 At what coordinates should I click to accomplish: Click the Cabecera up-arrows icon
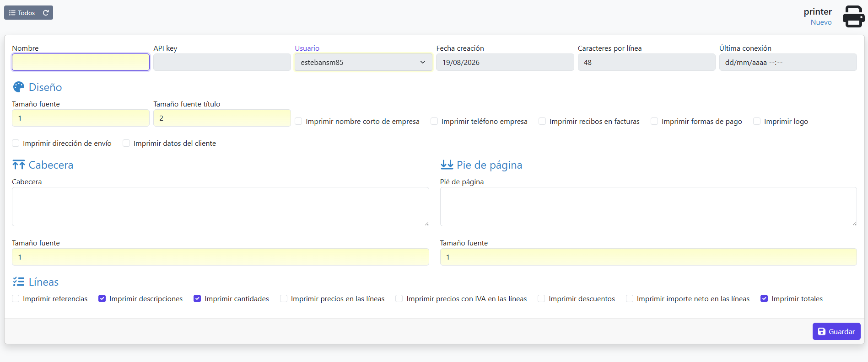[x=19, y=165]
